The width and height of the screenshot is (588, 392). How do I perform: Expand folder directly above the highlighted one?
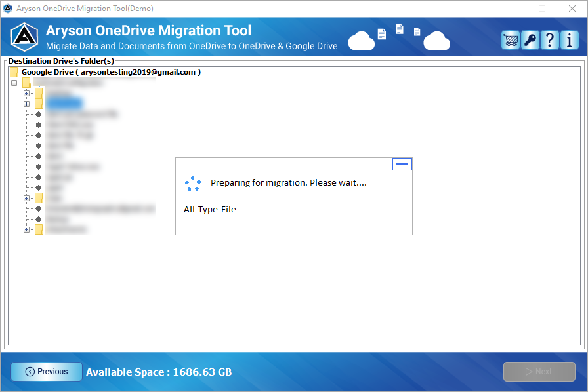tap(27, 93)
